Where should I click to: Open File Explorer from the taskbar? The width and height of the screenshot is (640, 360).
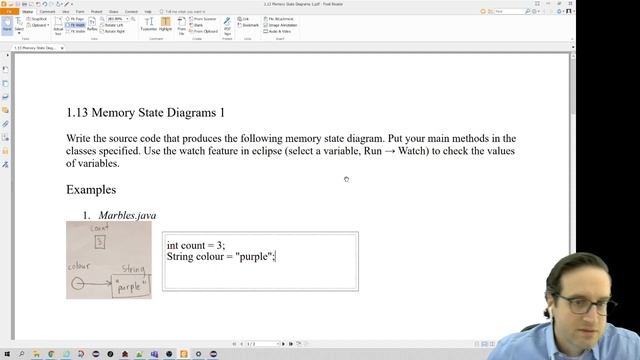coord(36,354)
